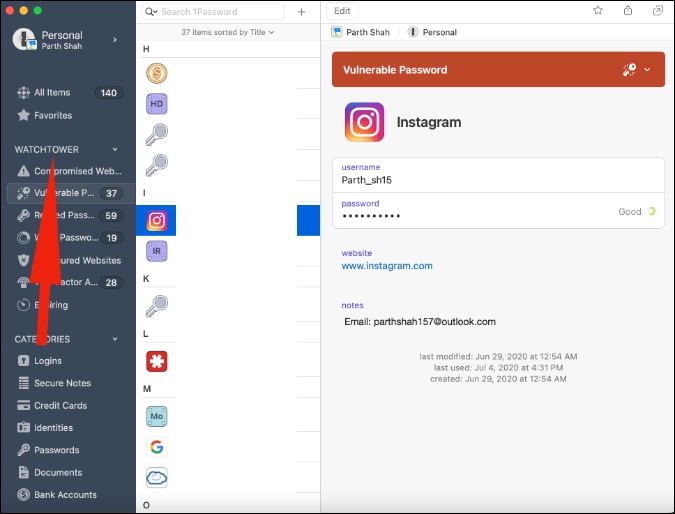
Task: Open item in separate window icon
Action: coord(657,10)
